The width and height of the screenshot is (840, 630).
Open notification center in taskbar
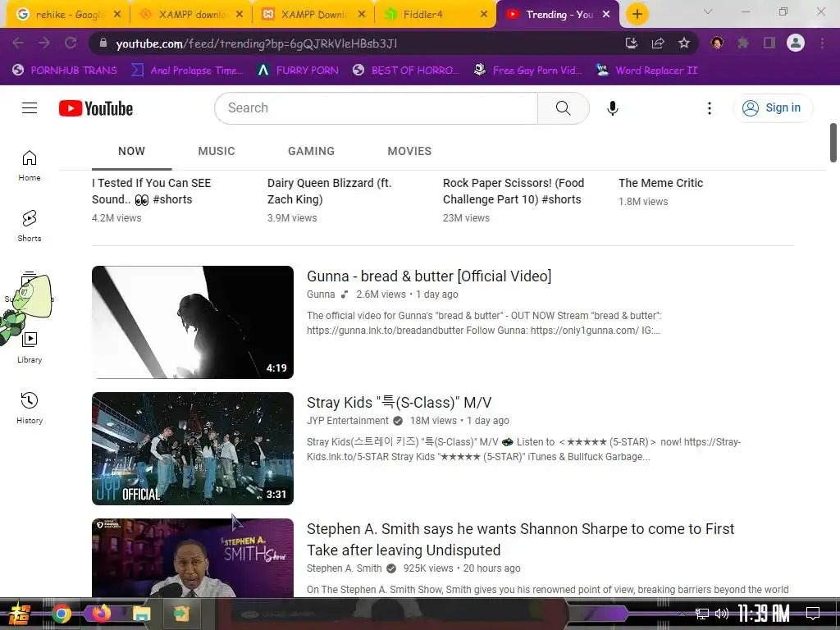point(813,613)
